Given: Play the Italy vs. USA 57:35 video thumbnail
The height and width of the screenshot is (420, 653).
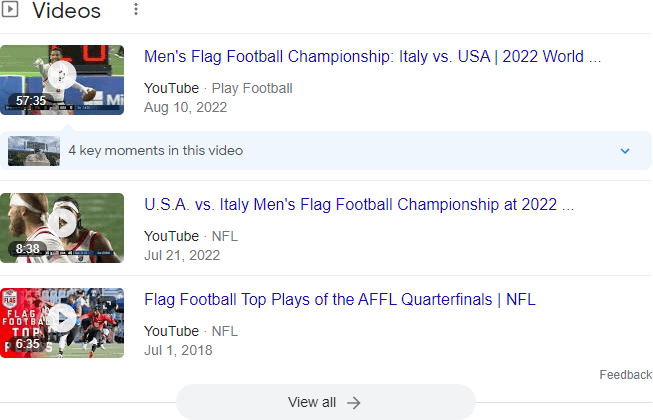Looking at the screenshot, I should click(62, 76).
